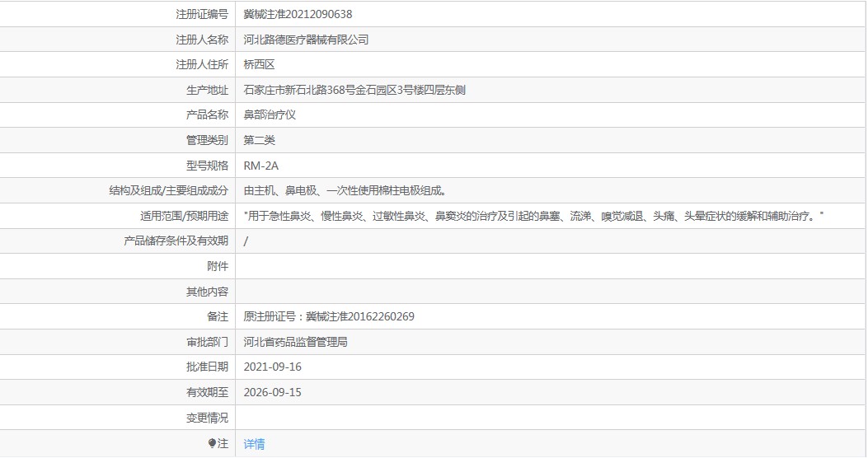The height and width of the screenshot is (458, 868).
Task: Click the 结构及组成/主要组成成分 label
Action: click(x=169, y=191)
